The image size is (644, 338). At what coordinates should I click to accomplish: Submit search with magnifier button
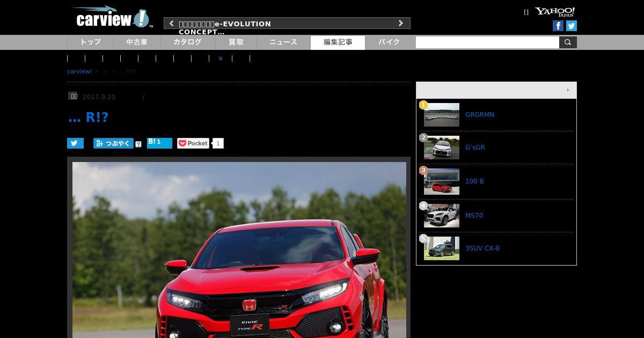(568, 42)
